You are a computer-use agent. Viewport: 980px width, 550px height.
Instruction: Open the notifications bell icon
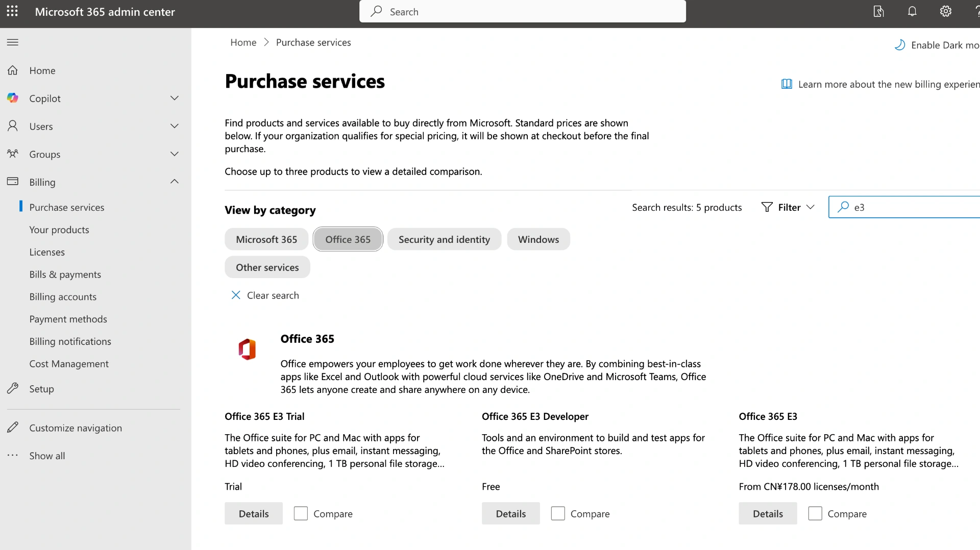pos(912,11)
